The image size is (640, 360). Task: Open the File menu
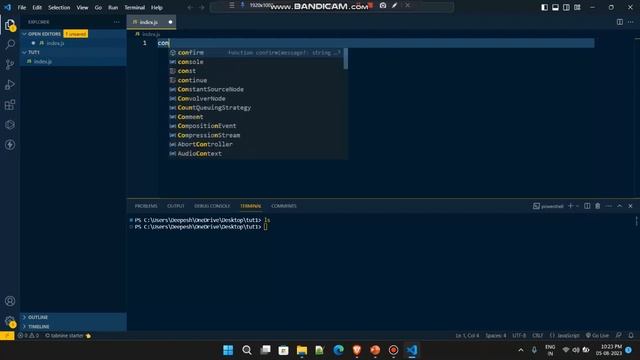(22, 7)
